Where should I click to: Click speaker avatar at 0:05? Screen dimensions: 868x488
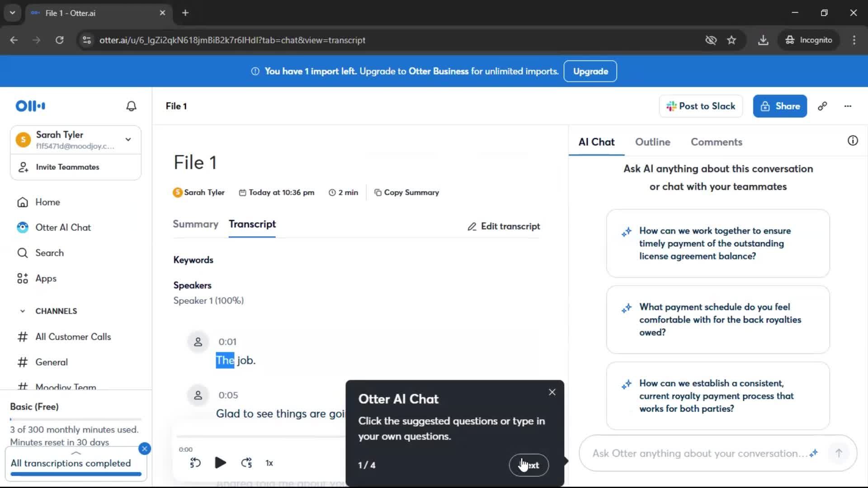(198, 395)
